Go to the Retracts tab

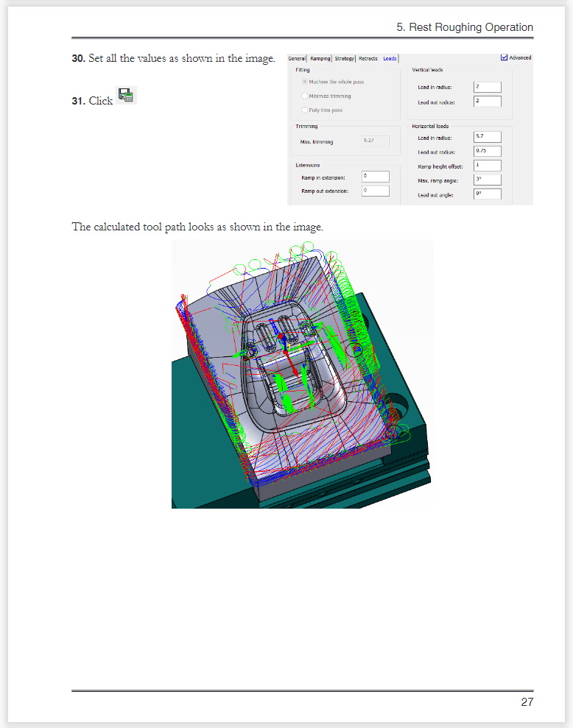click(x=368, y=58)
